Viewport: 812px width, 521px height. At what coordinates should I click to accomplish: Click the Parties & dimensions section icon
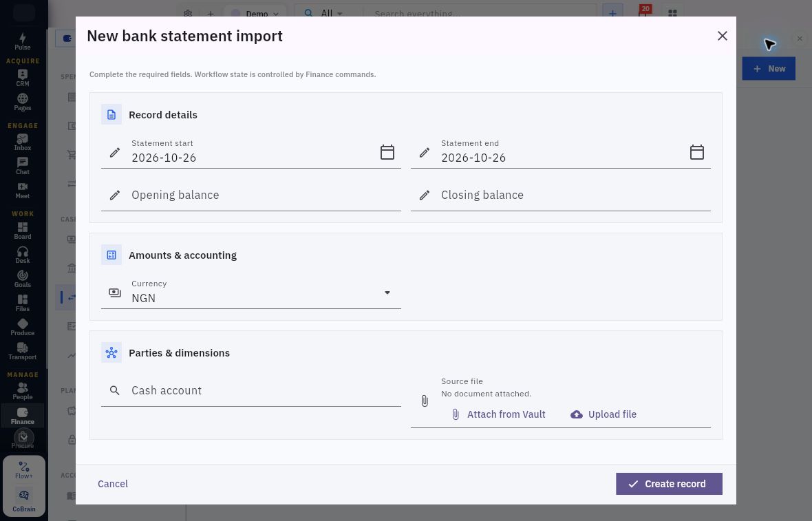point(111,352)
